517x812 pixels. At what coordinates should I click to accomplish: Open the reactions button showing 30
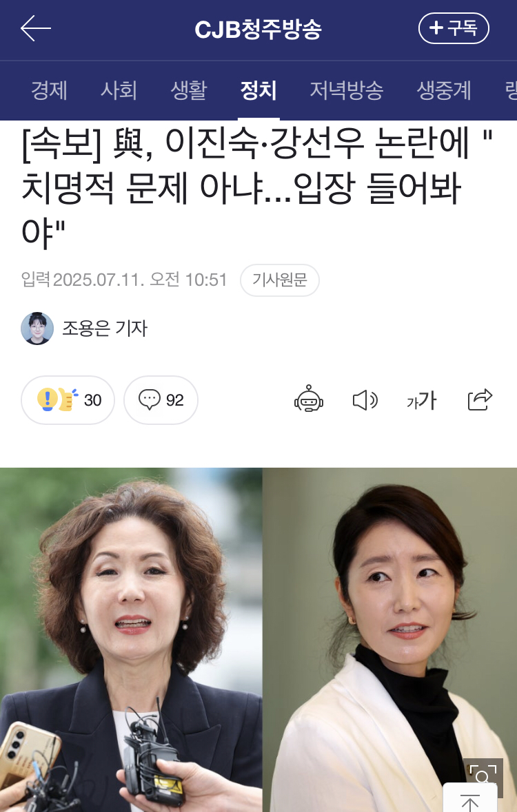click(68, 399)
